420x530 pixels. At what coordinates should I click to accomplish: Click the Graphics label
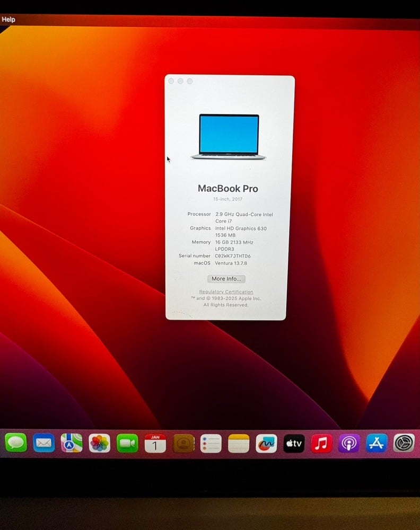200,228
